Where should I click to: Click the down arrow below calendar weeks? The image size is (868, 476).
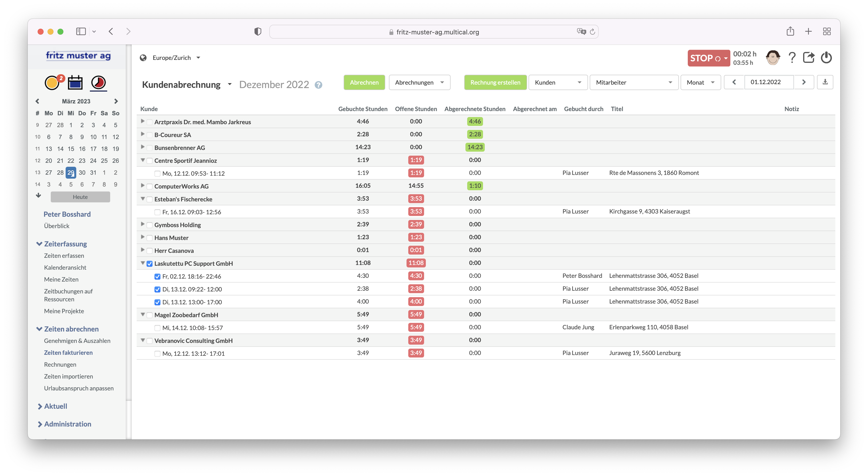click(38, 196)
